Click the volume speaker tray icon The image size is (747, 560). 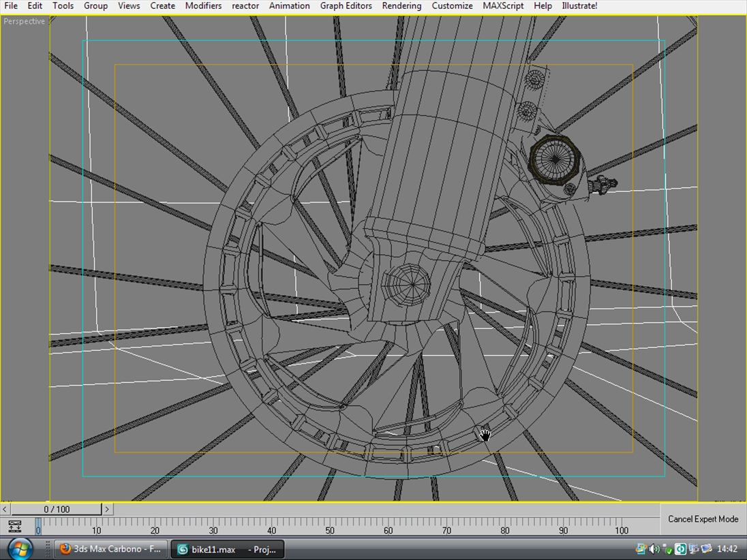[654, 549]
